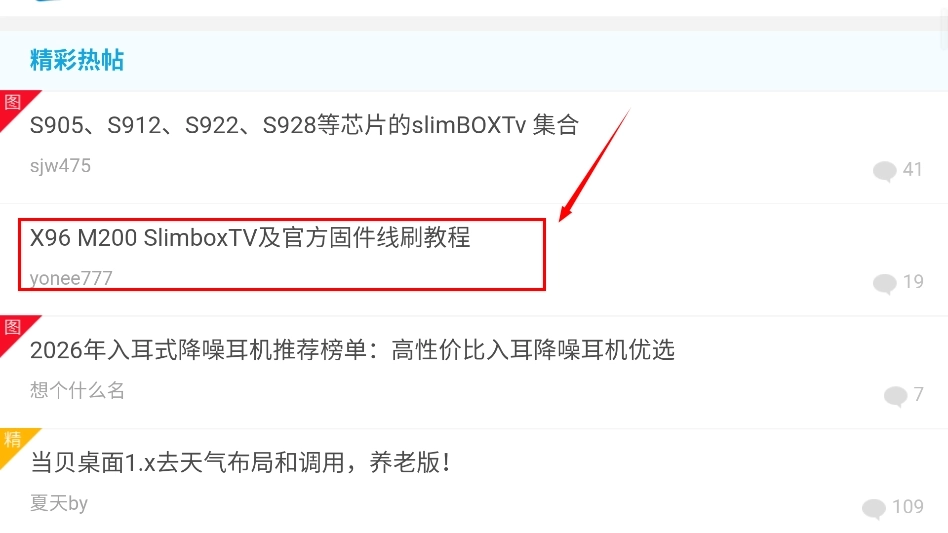Click the 精彩热帖 section heading
Screen dimensions: 948x533
click(77, 60)
